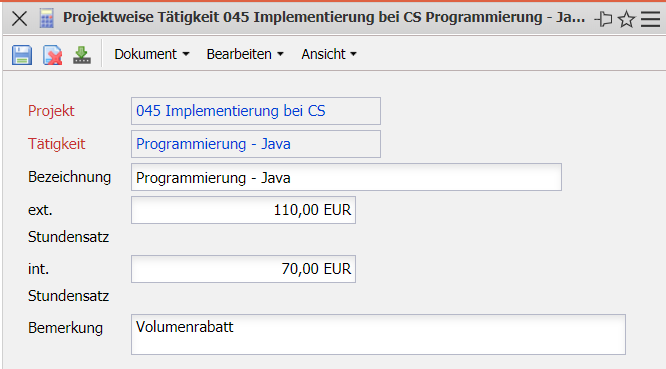This screenshot has width=666, height=369.
Task: Close the Projektweise Tätigkeit tab with X
Action: 20,19
